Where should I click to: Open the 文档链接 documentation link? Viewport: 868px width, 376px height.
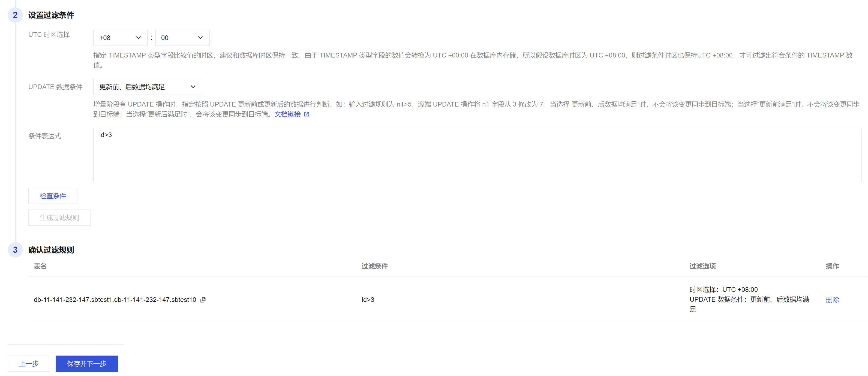tap(287, 114)
